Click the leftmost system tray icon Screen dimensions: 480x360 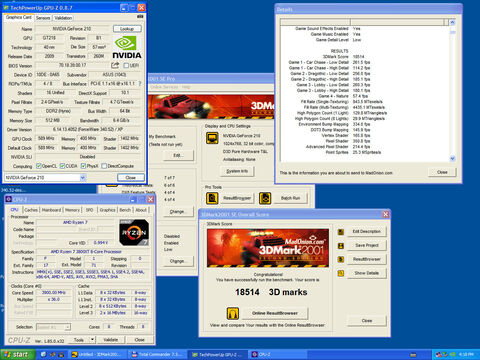[438, 354]
